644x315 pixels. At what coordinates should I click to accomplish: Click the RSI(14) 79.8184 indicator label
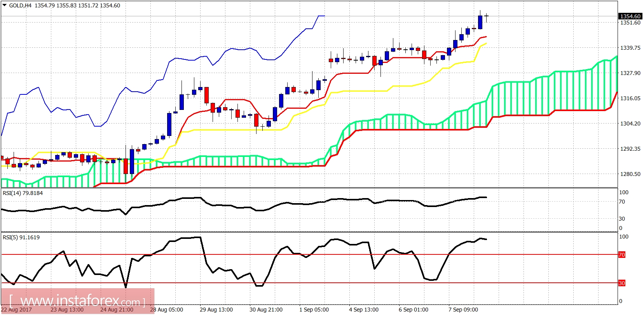click(23, 193)
